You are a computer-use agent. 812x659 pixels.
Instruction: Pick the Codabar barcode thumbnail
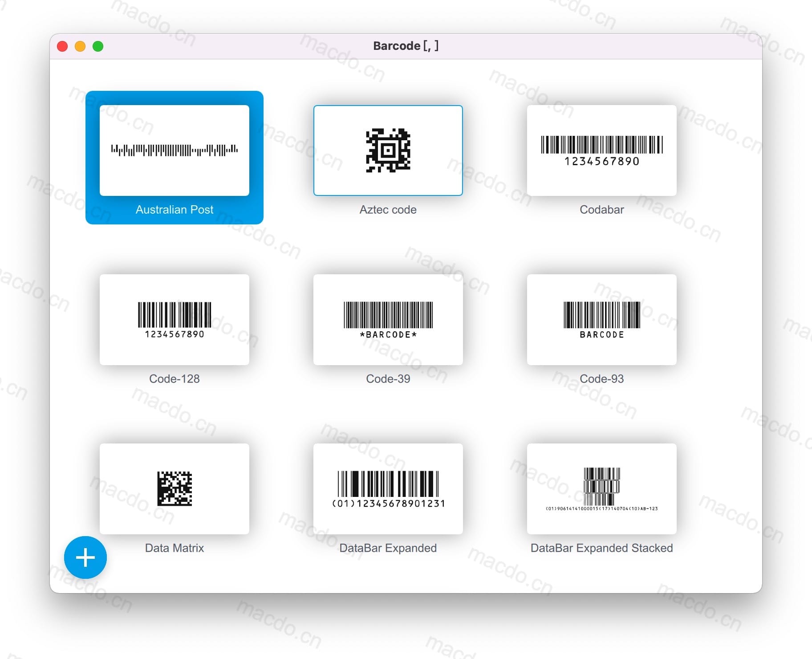(602, 151)
